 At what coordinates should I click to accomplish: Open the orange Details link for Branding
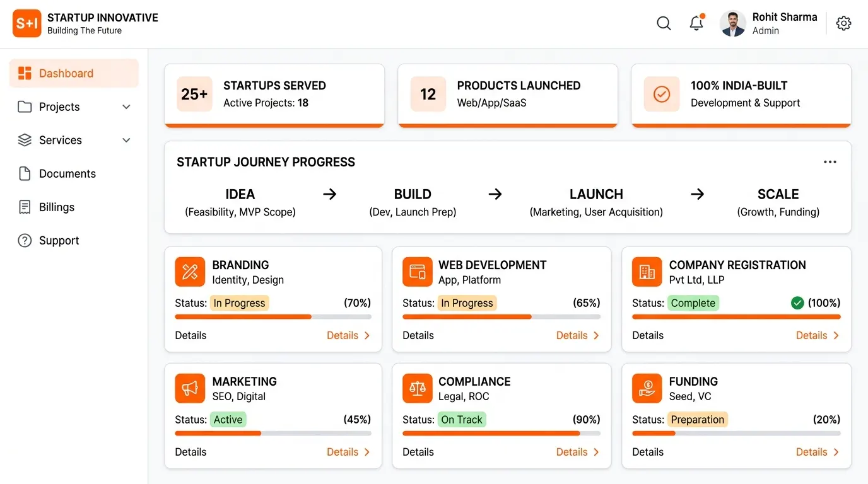coord(348,335)
